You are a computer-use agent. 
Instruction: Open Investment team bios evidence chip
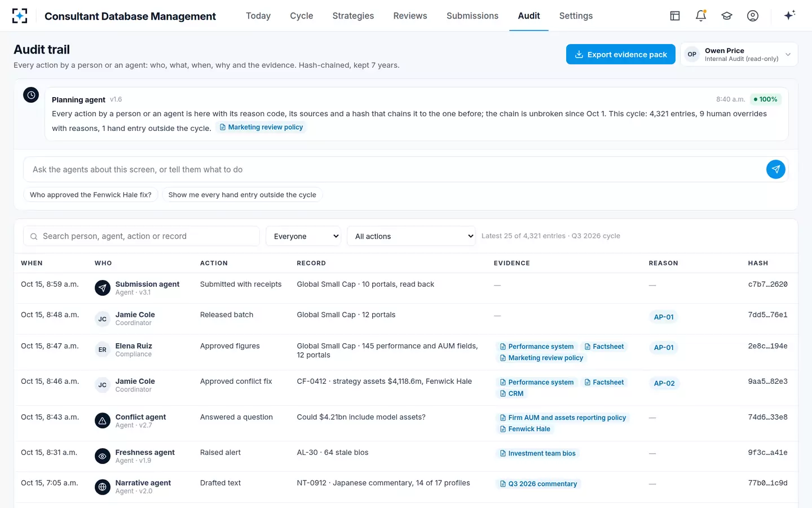538,453
